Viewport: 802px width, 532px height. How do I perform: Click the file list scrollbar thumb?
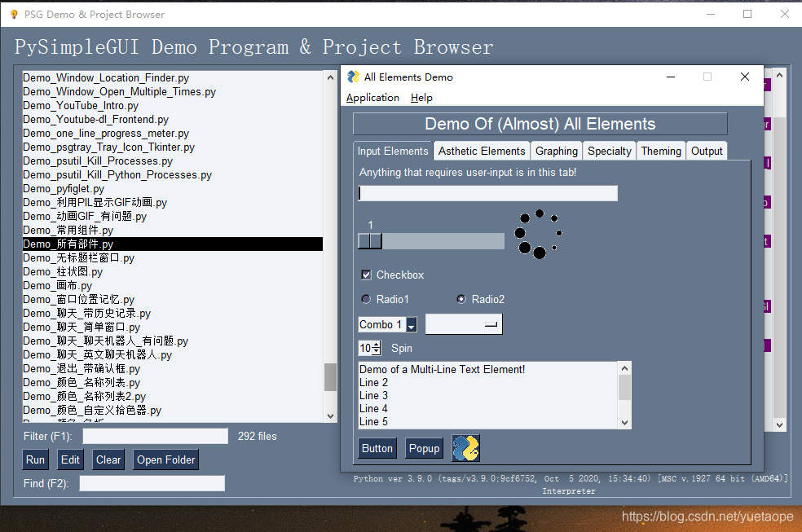330,377
